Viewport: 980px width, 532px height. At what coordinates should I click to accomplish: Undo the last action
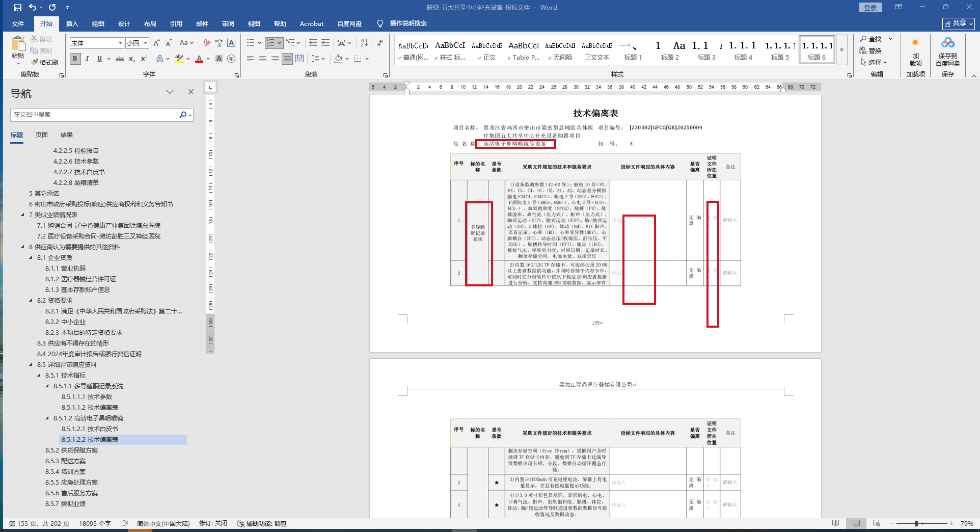33,8
